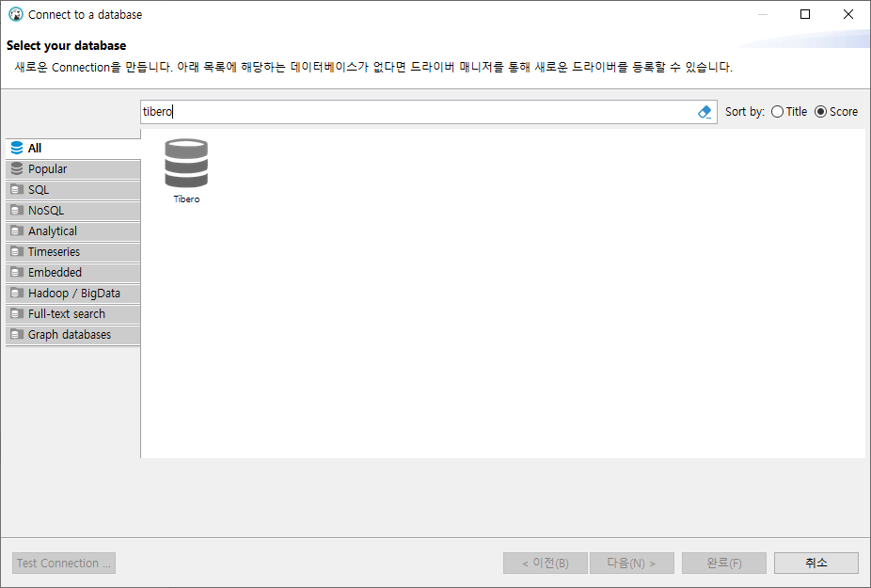
Task: Show Hadoop / BigData category
Action: [x=72, y=294]
